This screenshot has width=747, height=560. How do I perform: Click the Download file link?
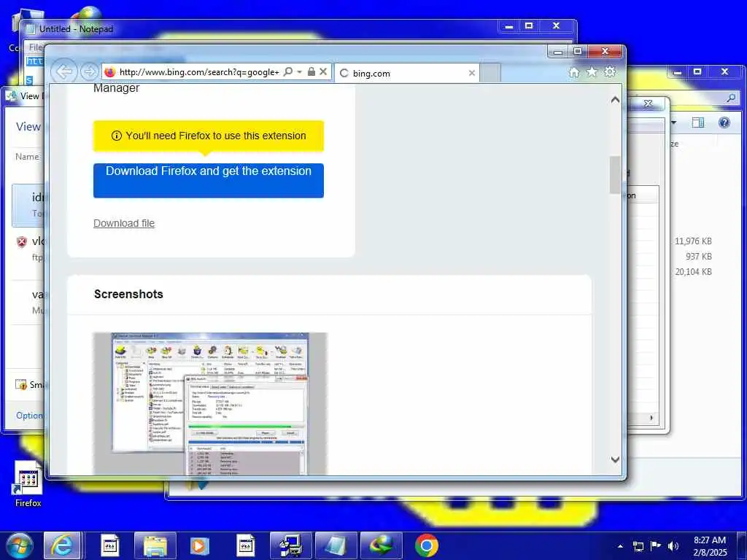click(124, 223)
